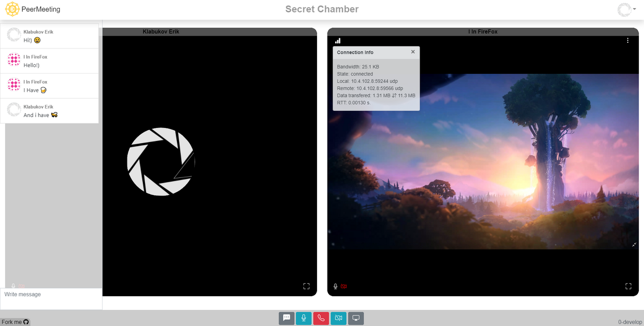Click the 'Hello!)' chat message

click(31, 65)
